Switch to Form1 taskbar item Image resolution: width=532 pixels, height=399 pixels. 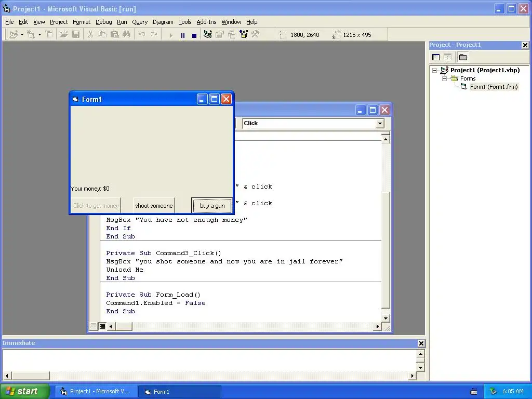[x=180, y=392]
